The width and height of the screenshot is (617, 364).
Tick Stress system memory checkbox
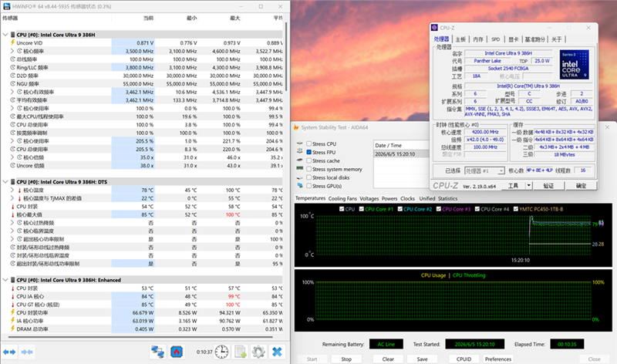[309, 169]
